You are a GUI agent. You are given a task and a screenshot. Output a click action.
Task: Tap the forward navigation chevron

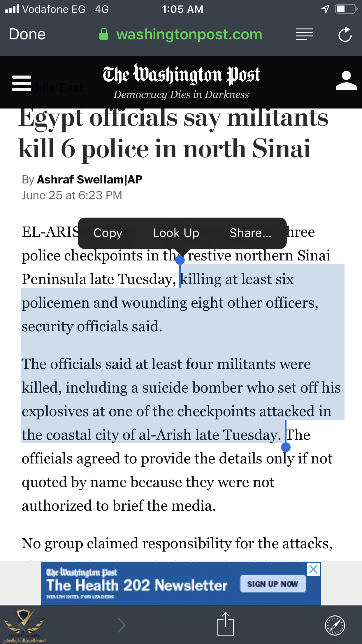coord(121,625)
